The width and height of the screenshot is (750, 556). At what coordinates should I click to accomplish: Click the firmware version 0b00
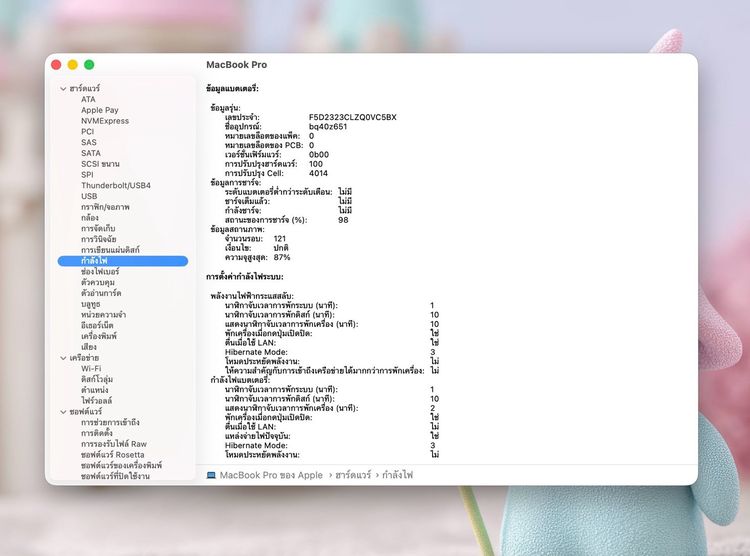point(319,155)
